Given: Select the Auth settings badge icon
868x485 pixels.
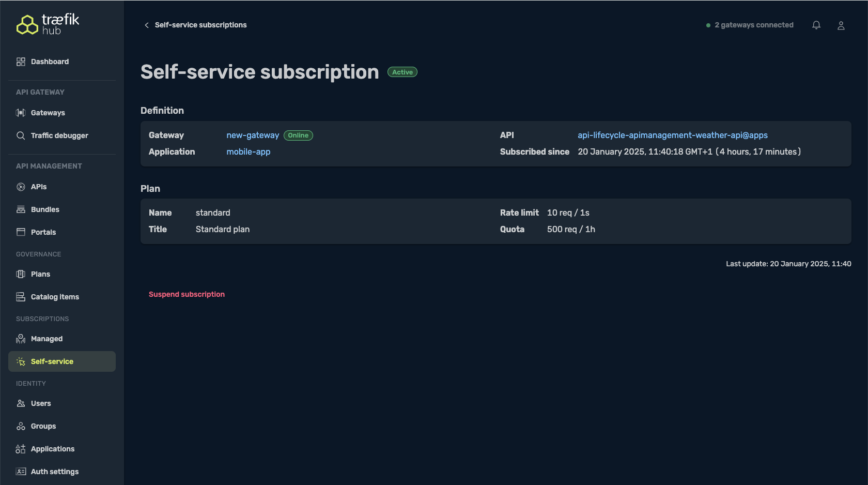Looking at the screenshot, I should pyautogui.click(x=21, y=472).
